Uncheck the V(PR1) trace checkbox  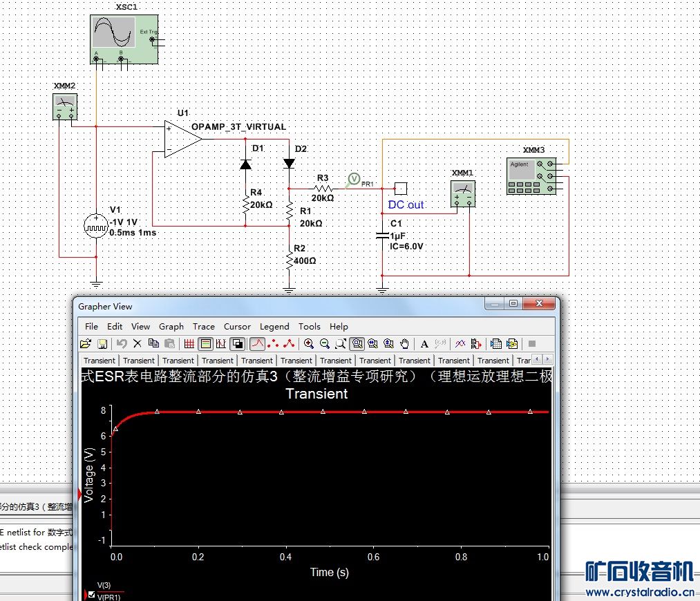[92, 595]
